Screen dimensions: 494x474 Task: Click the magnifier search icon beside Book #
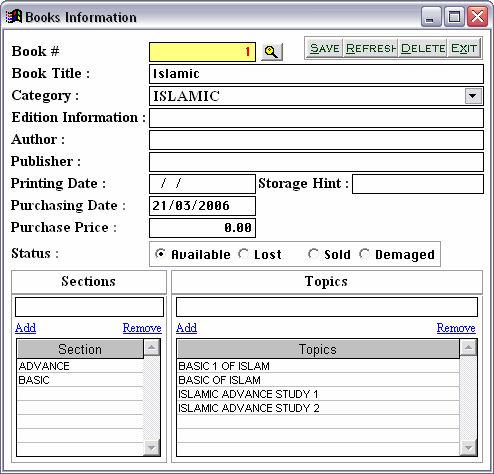pyautogui.click(x=272, y=52)
